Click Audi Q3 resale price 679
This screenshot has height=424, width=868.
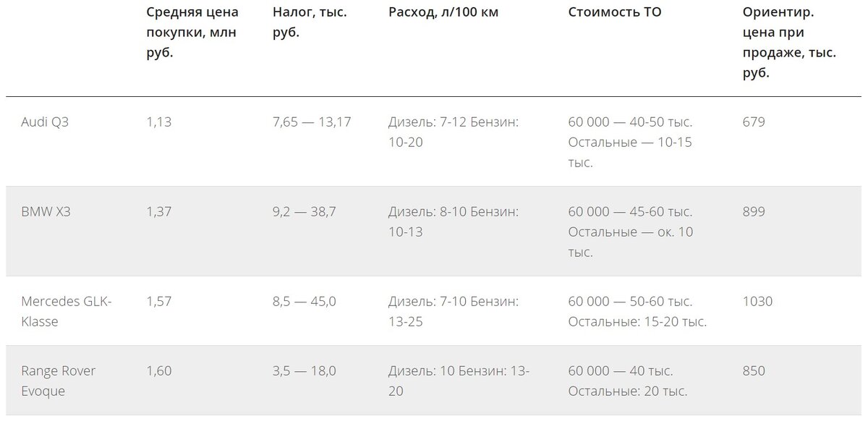[x=754, y=122]
